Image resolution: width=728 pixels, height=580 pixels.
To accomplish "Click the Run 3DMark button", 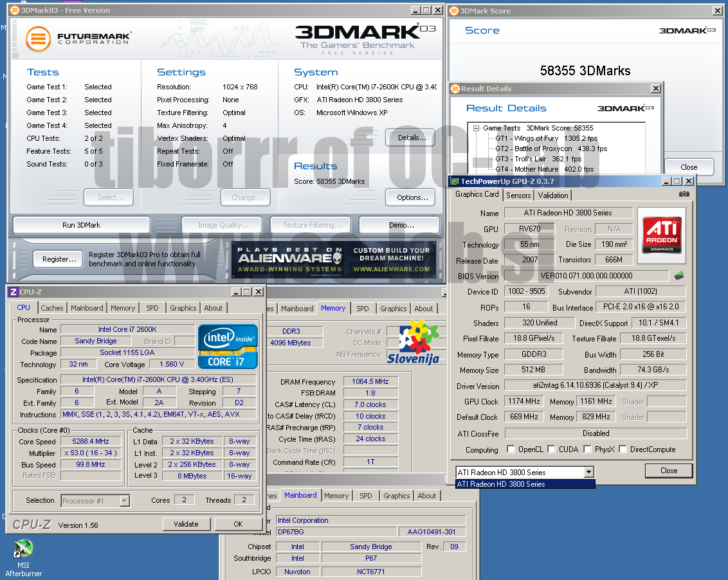I will click(x=81, y=225).
